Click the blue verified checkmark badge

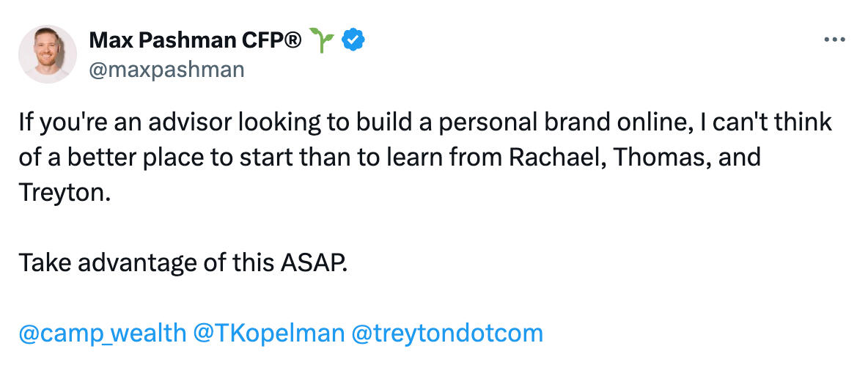(x=354, y=41)
